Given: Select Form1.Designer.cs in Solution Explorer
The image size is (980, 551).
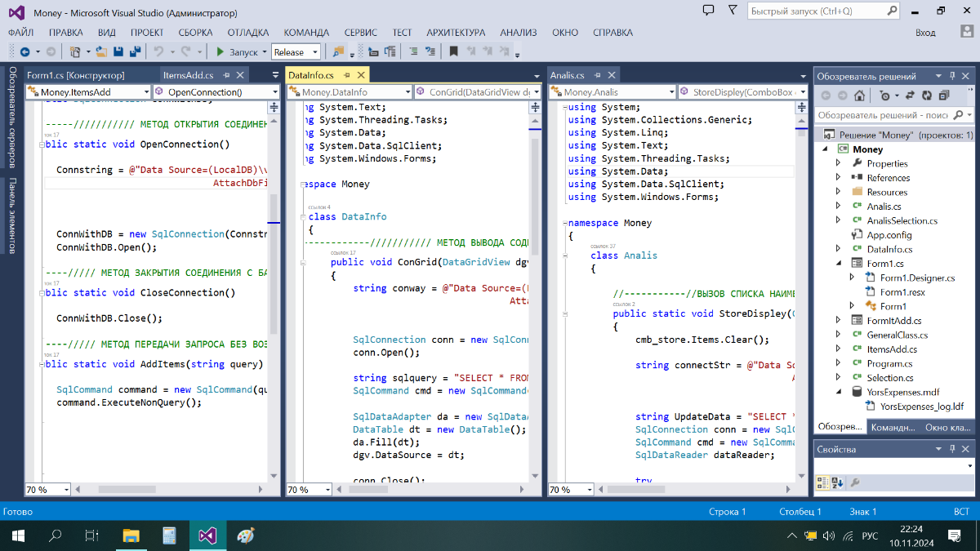Looking at the screenshot, I should pos(917,278).
